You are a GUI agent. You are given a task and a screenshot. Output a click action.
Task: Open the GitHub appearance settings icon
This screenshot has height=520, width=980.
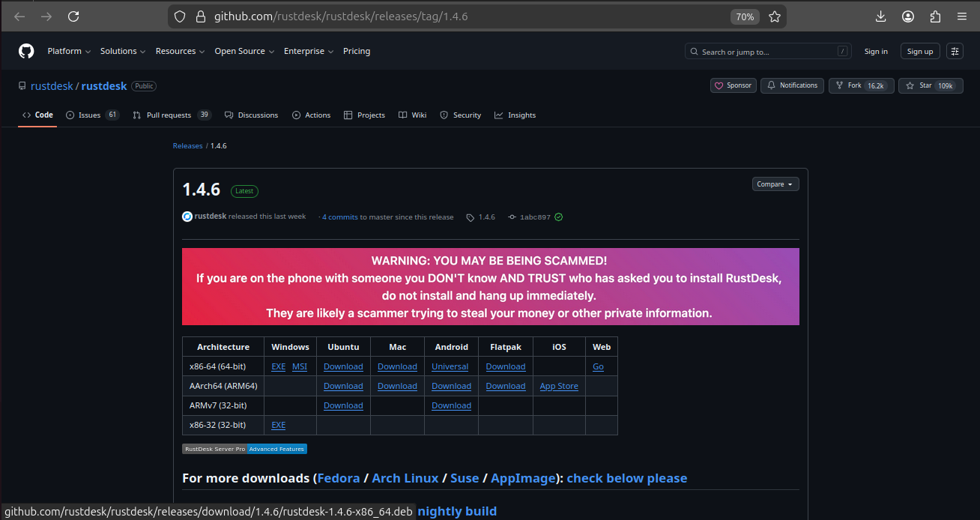pyautogui.click(x=955, y=51)
